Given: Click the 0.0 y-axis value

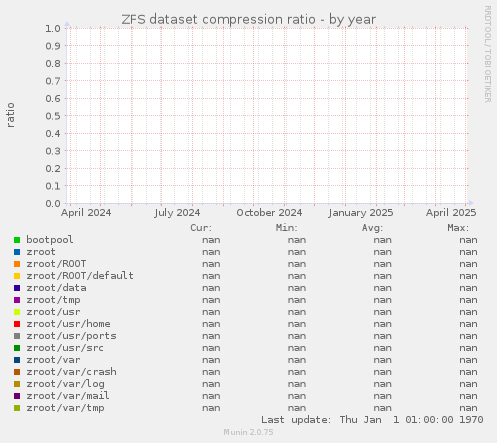Looking at the screenshot, I should [53, 203].
